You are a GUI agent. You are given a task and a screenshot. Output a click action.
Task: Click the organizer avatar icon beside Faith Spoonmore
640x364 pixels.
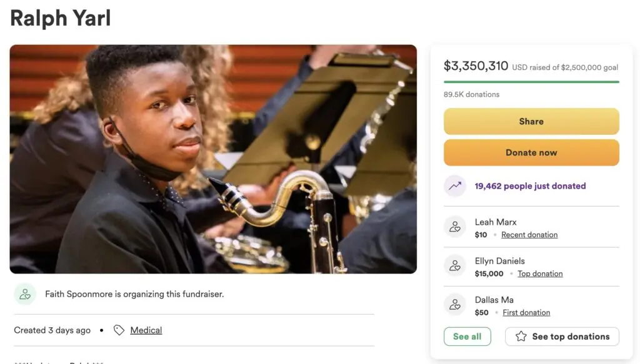click(x=25, y=294)
